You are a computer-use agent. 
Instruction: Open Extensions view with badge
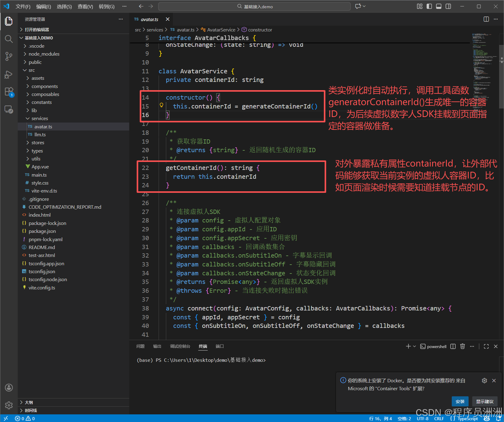pyautogui.click(x=9, y=92)
